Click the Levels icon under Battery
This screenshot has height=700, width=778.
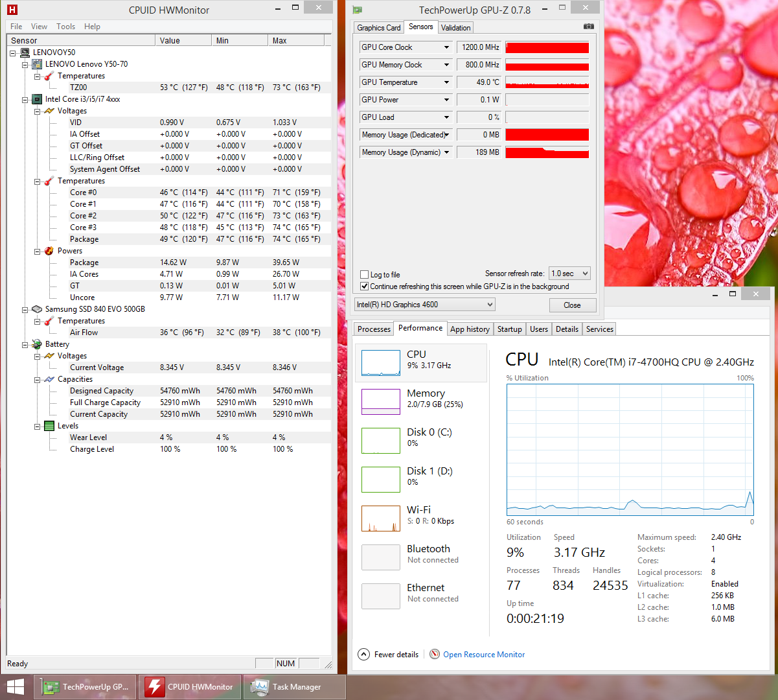(49, 426)
